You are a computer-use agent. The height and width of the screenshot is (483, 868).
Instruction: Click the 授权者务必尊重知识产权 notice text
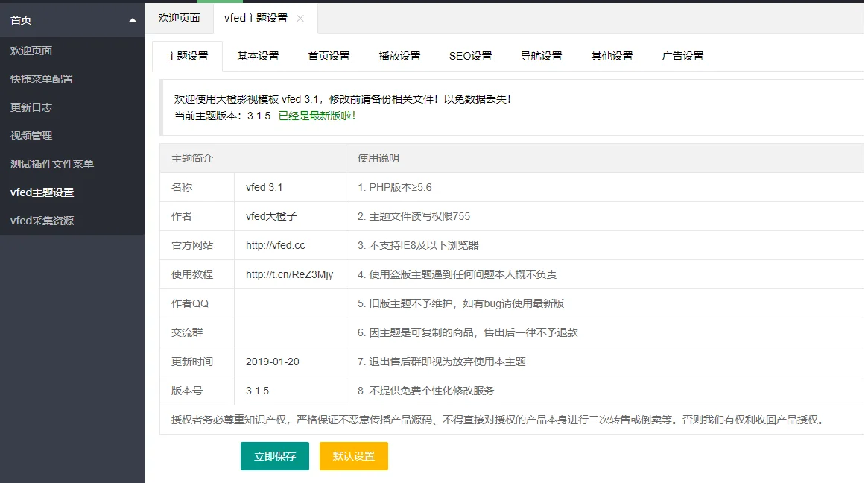click(497, 420)
